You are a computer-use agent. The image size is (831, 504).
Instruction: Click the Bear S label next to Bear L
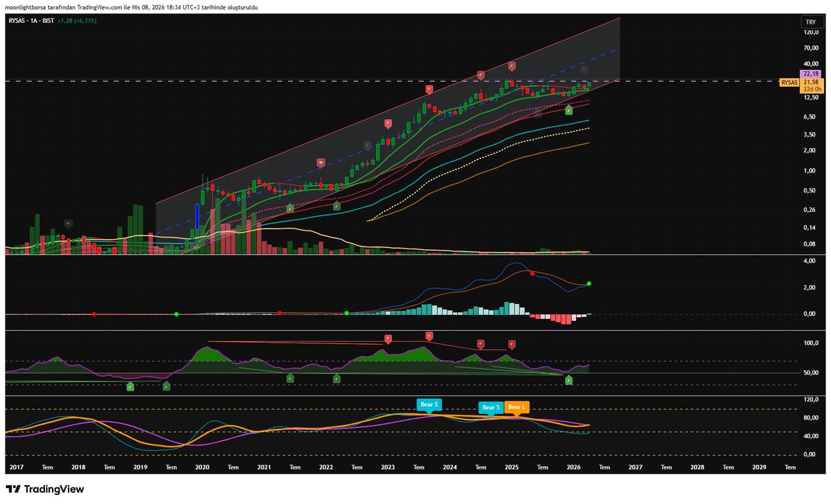point(490,407)
